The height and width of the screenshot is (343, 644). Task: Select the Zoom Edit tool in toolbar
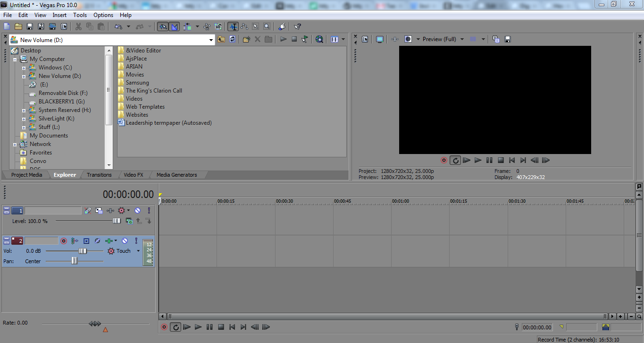pos(267,26)
